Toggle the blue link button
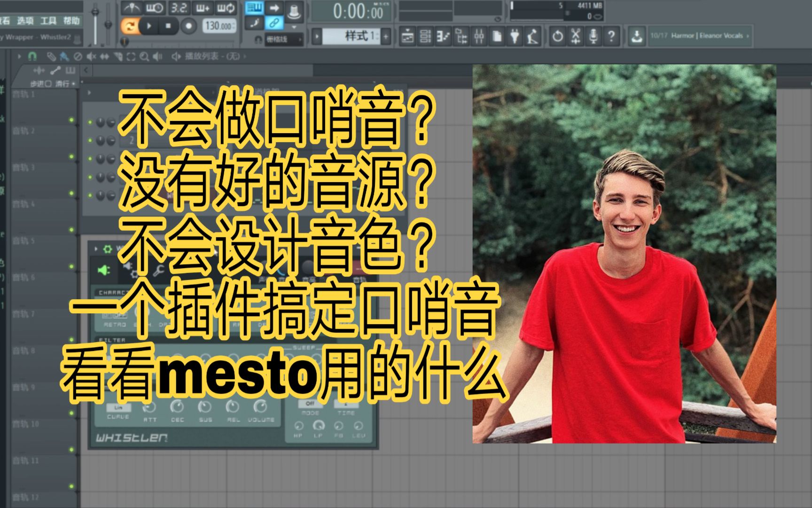This screenshot has height=508, width=812. click(274, 23)
